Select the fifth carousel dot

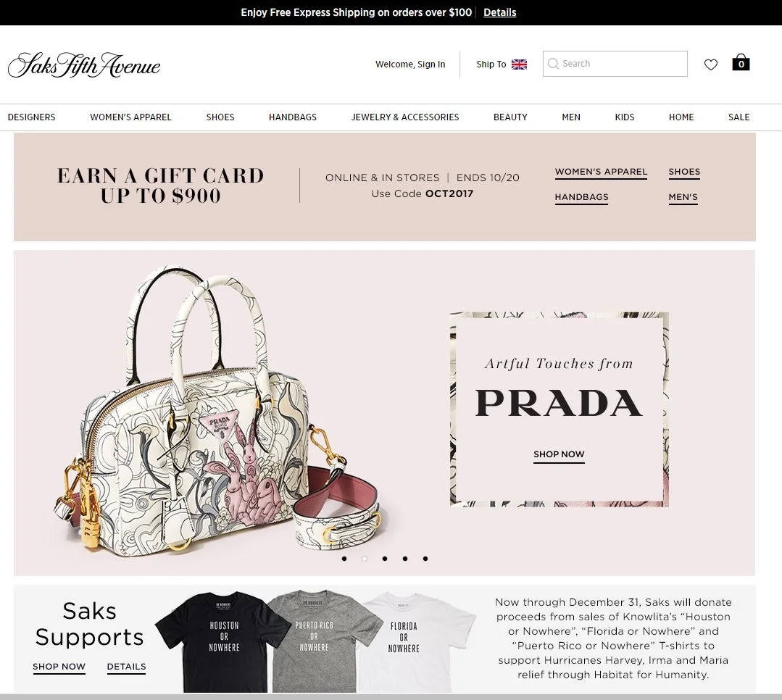click(x=425, y=559)
